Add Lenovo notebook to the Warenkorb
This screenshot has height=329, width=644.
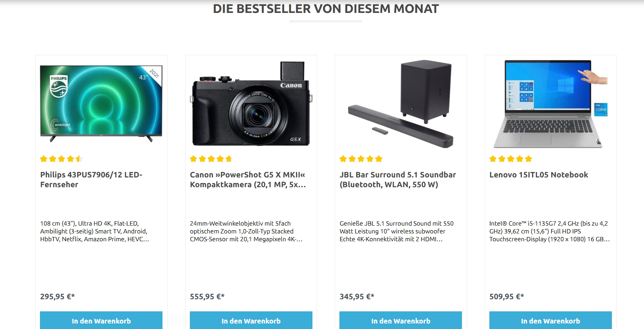pos(550,321)
